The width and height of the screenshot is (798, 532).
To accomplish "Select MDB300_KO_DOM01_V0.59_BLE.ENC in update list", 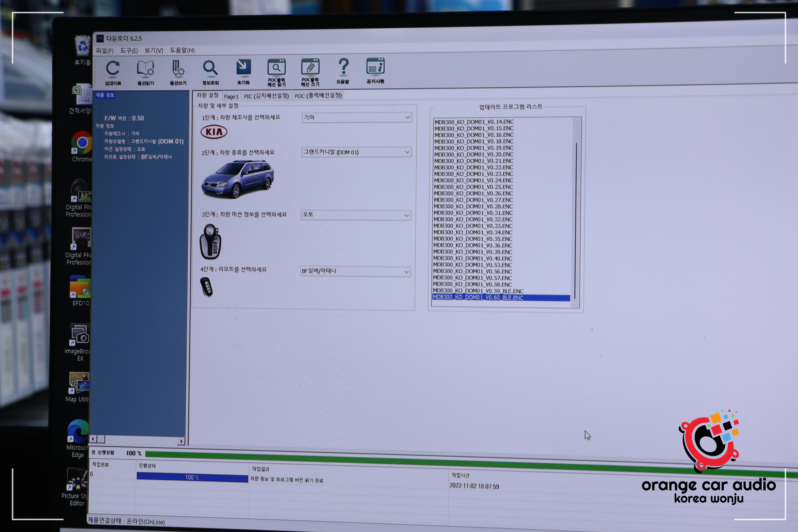I will coord(478,291).
